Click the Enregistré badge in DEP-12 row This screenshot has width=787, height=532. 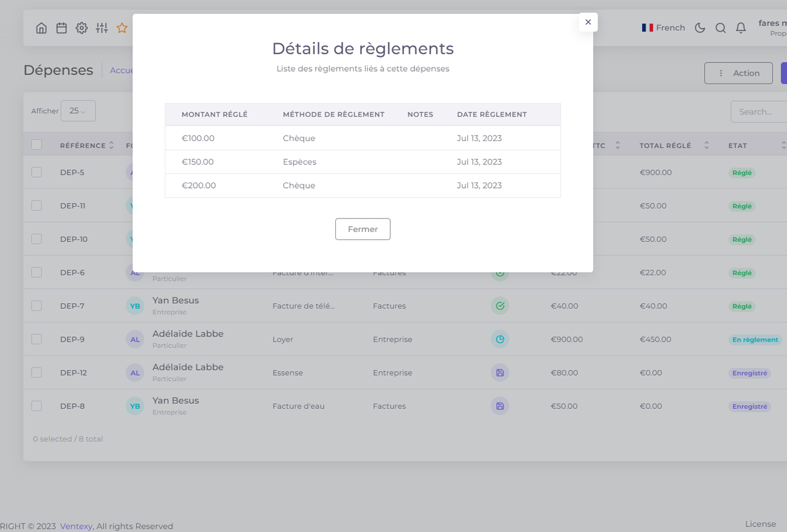click(x=750, y=373)
